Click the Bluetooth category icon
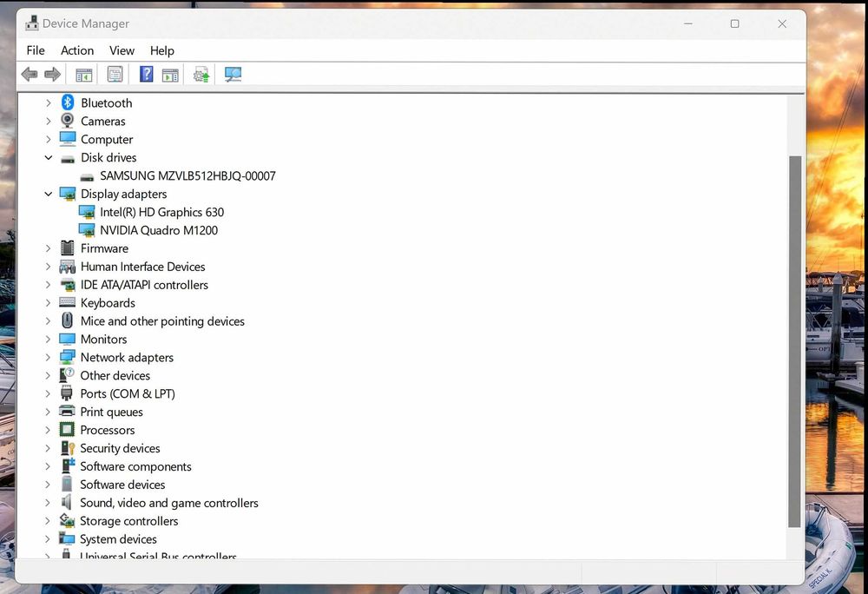868x594 pixels. click(68, 102)
